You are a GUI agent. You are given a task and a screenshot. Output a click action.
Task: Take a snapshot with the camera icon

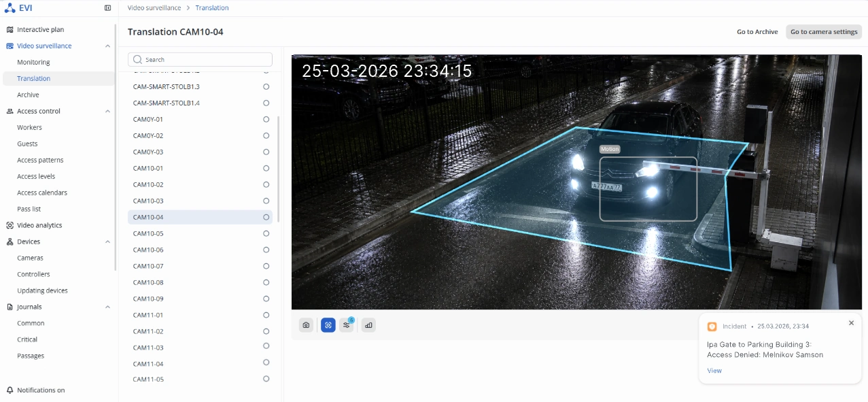point(306,325)
